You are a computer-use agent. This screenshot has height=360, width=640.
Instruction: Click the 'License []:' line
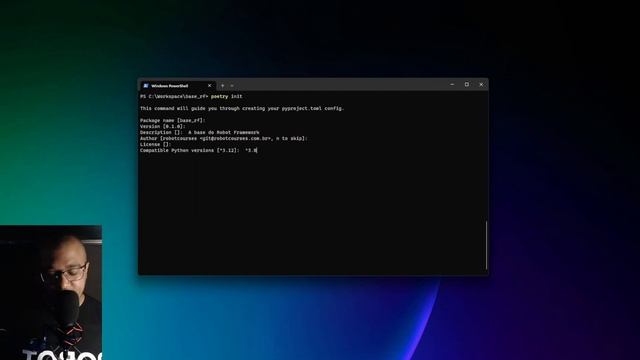pyautogui.click(x=156, y=144)
